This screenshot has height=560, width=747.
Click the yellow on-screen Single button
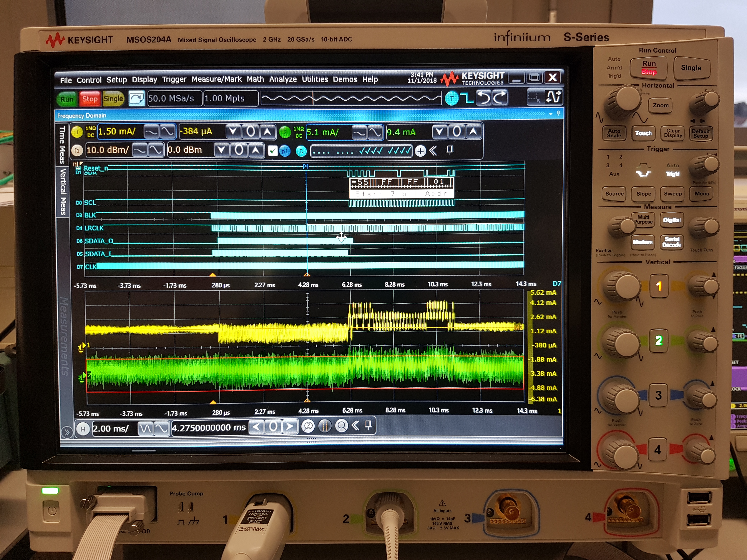click(113, 99)
